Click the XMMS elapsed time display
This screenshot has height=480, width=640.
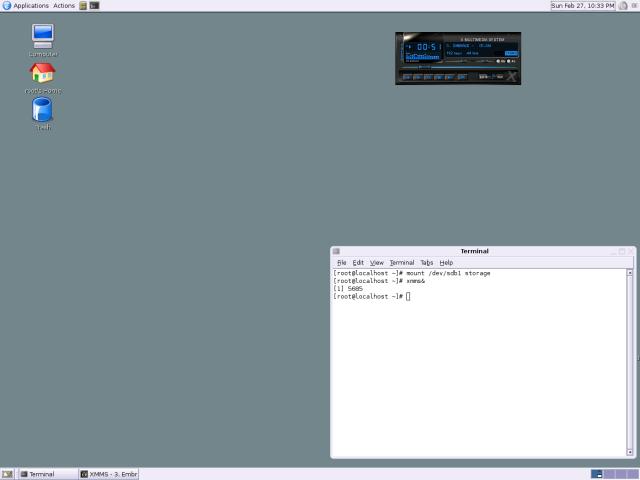point(429,47)
